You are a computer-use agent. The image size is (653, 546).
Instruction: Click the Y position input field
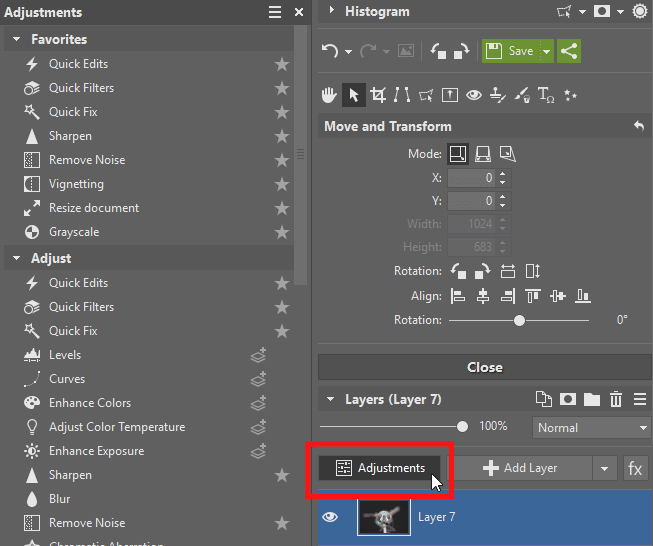pyautogui.click(x=471, y=201)
